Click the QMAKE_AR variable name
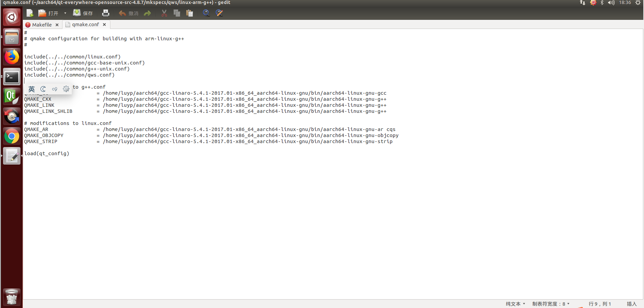644x308 pixels. [x=36, y=129]
